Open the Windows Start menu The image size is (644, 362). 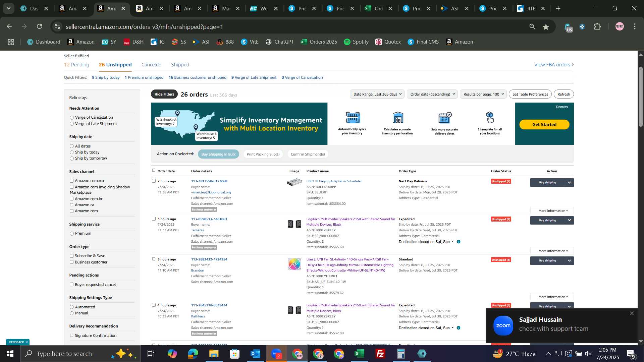tap(10, 354)
